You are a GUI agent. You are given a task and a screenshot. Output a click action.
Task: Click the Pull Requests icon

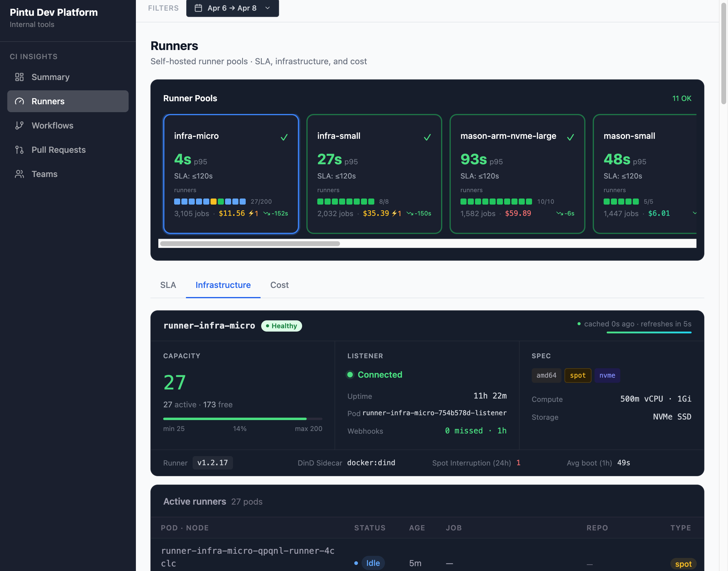19,150
